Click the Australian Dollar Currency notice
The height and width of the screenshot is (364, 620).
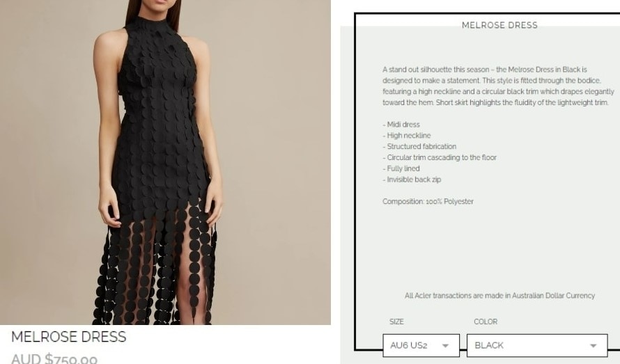(x=499, y=296)
